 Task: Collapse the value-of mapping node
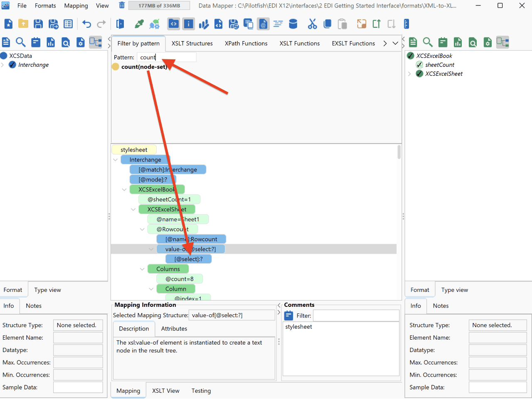151,249
